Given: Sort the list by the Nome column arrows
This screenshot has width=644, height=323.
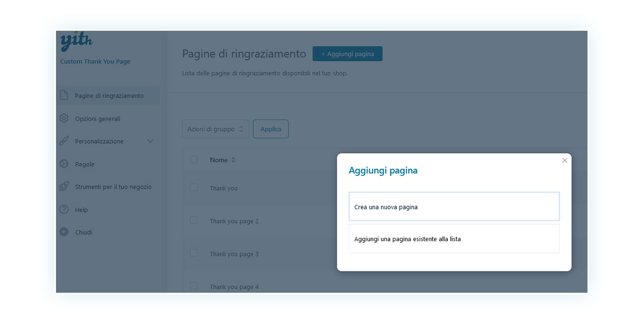Looking at the screenshot, I should click(233, 160).
